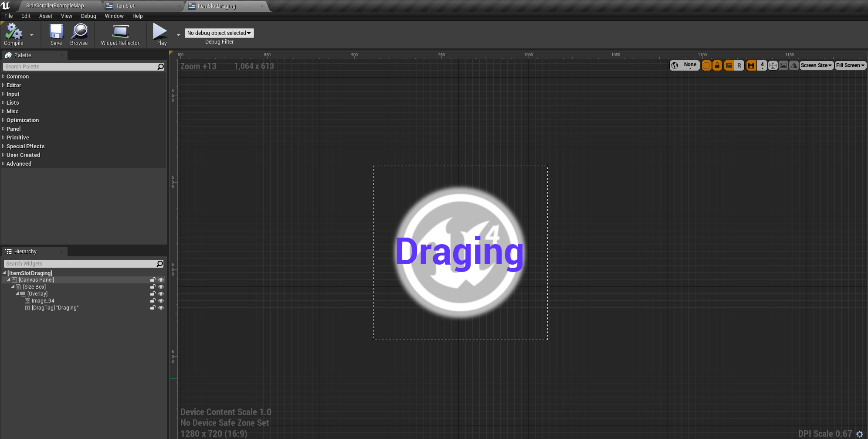Collapse the Size Box tree node
Viewport: 868px width, 439px height.
pos(13,287)
